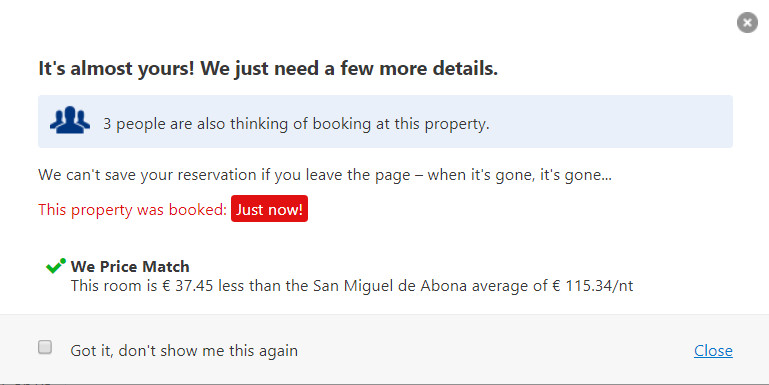
Task: Click the "€ 115.34/nt" average price
Action: 592,285
